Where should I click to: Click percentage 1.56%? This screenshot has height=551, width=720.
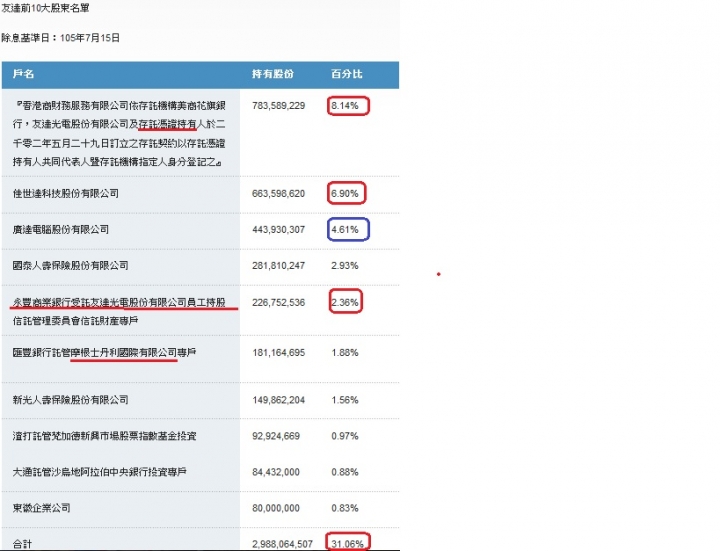coord(345,400)
